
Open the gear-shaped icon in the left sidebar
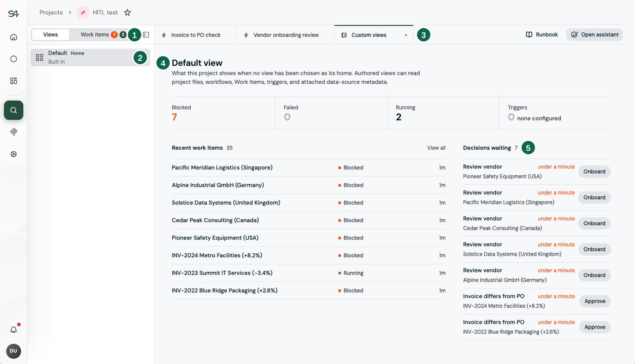pos(14,154)
